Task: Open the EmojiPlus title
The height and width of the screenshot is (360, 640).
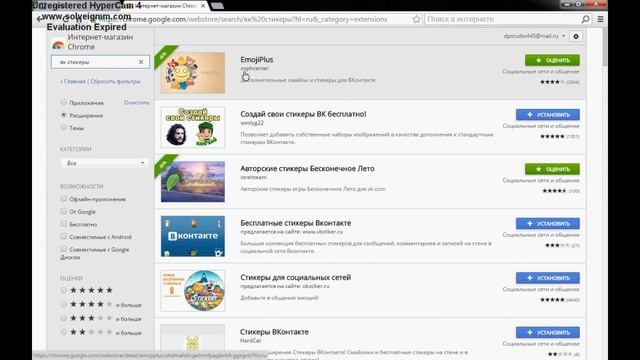Action: click(257, 60)
